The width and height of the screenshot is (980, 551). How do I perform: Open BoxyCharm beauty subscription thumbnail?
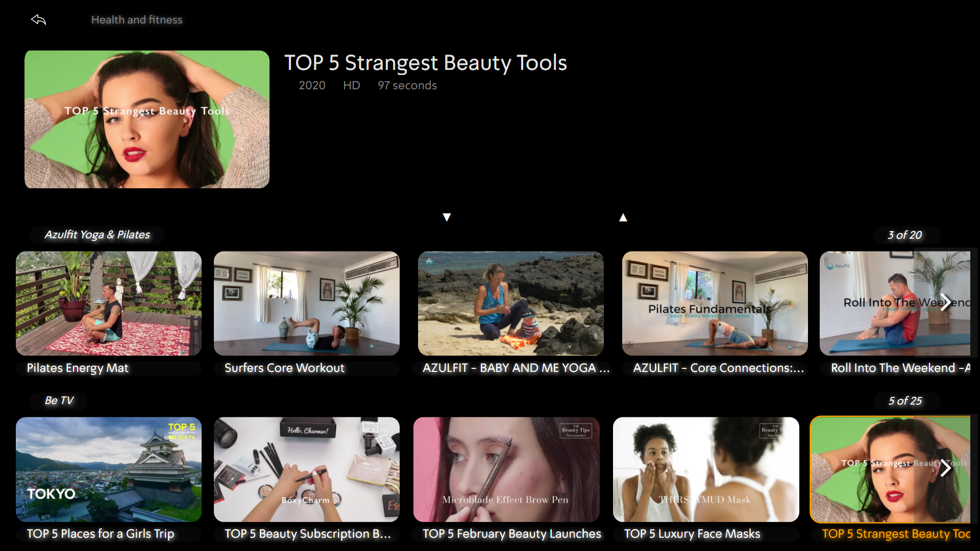[x=307, y=469]
